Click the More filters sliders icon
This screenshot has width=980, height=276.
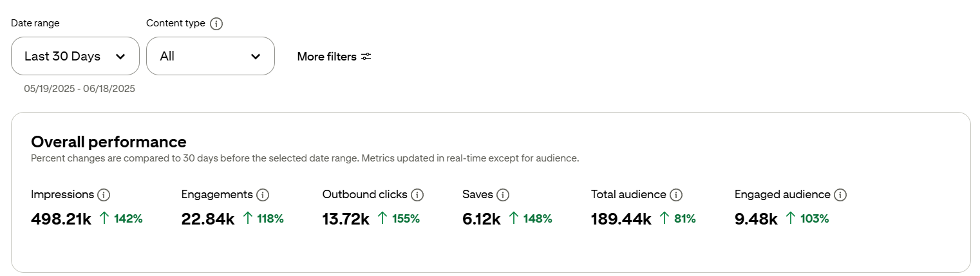[366, 57]
